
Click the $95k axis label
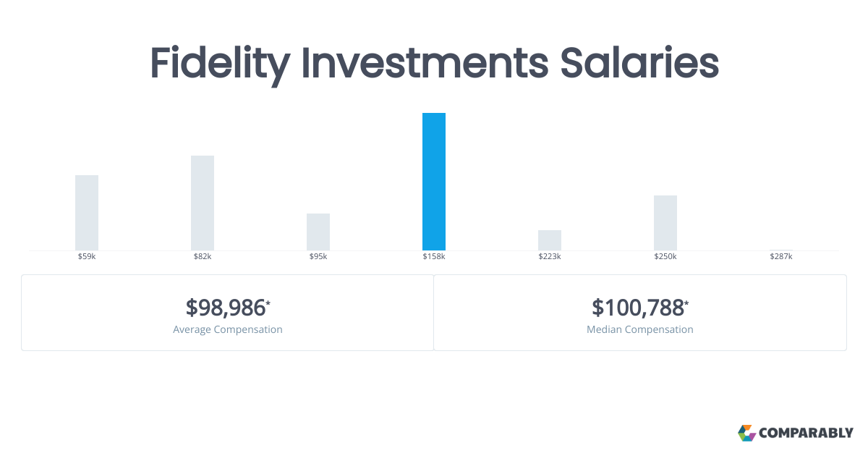[x=318, y=256]
